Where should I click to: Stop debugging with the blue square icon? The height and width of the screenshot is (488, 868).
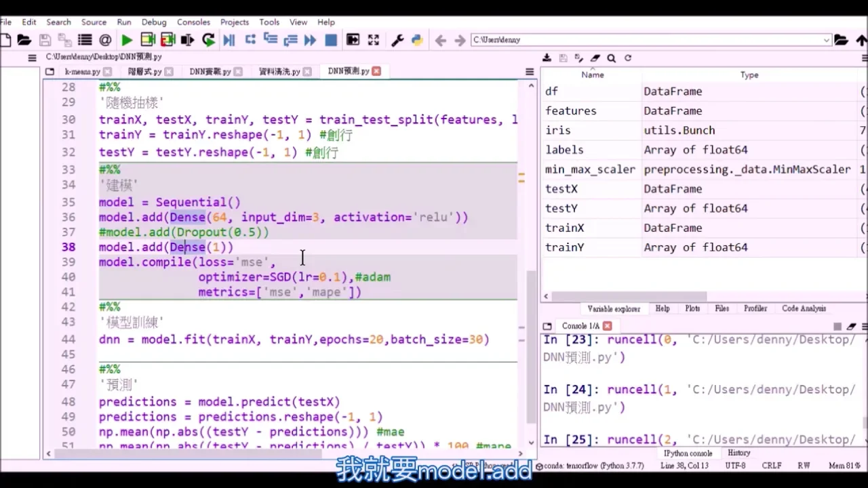(331, 41)
